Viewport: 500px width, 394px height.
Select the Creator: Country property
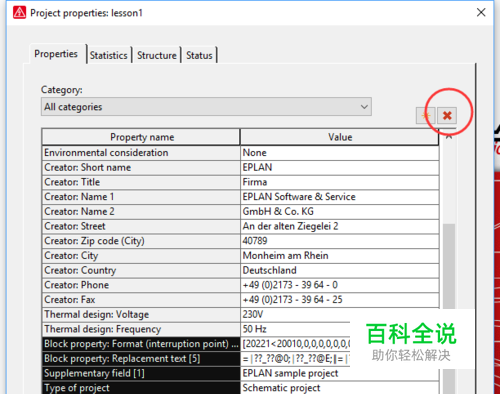[x=141, y=270]
